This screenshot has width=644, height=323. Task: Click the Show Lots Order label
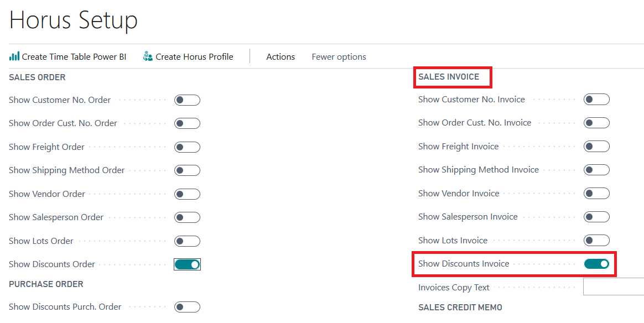[41, 241]
